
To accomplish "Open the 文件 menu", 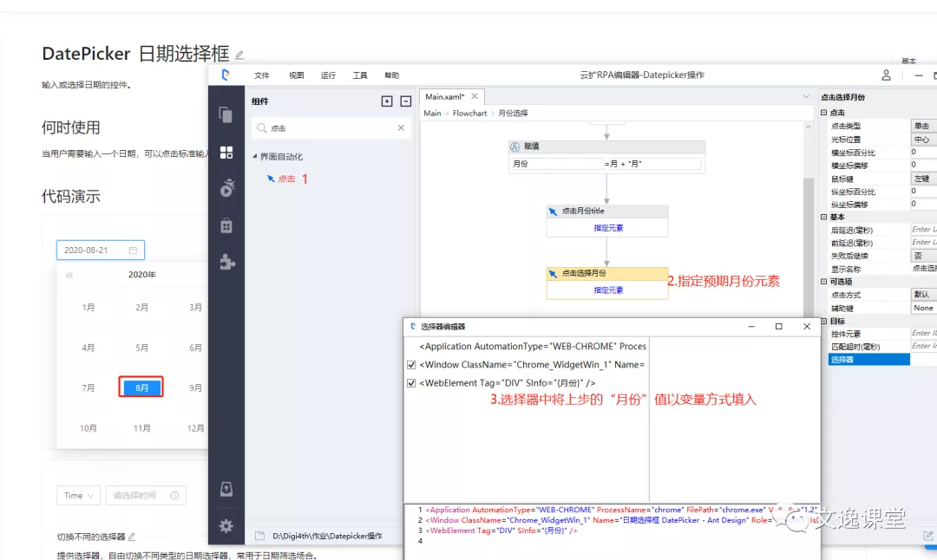I will pyautogui.click(x=261, y=75).
